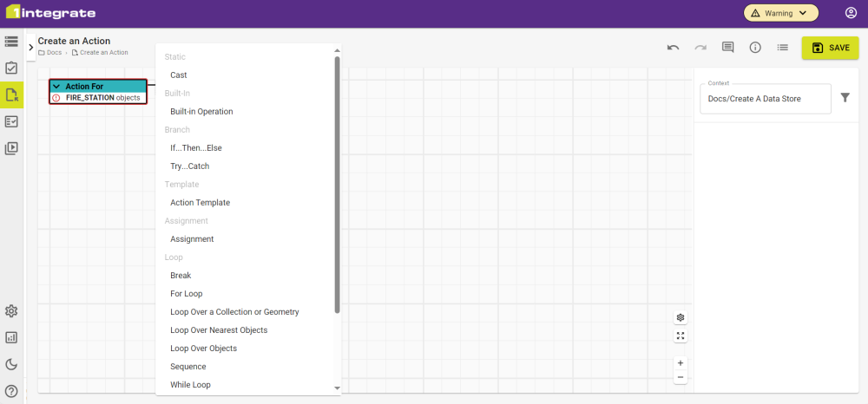Open the Warning dropdown
The height and width of the screenshot is (404, 868).
coord(780,13)
